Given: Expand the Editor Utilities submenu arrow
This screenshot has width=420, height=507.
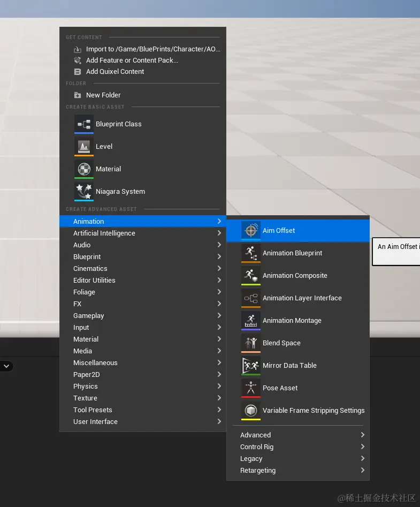Looking at the screenshot, I should point(219,280).
